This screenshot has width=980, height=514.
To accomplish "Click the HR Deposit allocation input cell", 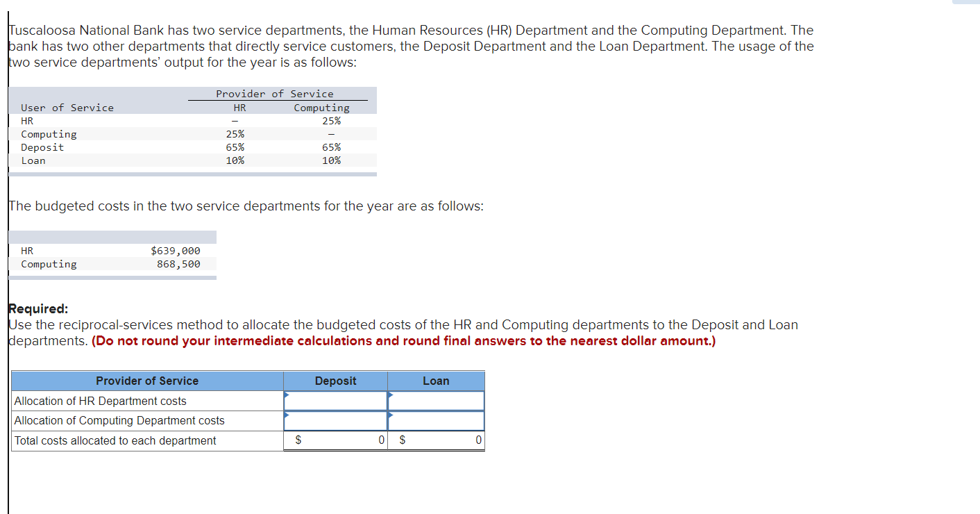I will coord(335,401).
